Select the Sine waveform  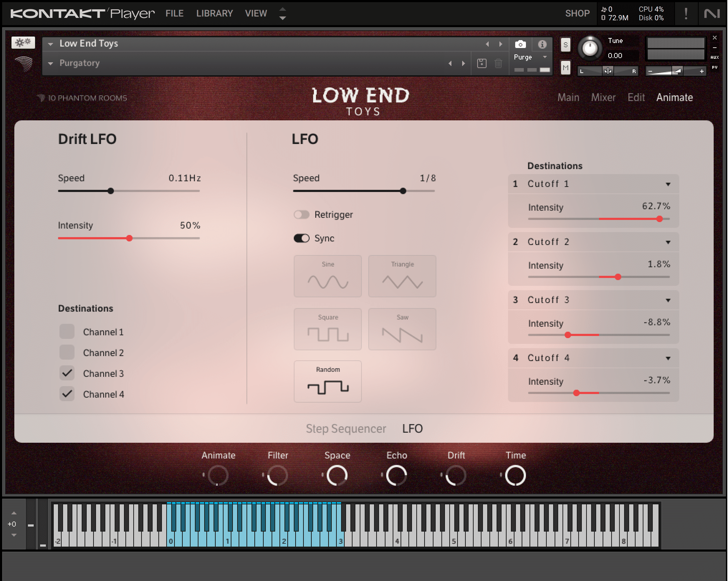coord(327,276)
